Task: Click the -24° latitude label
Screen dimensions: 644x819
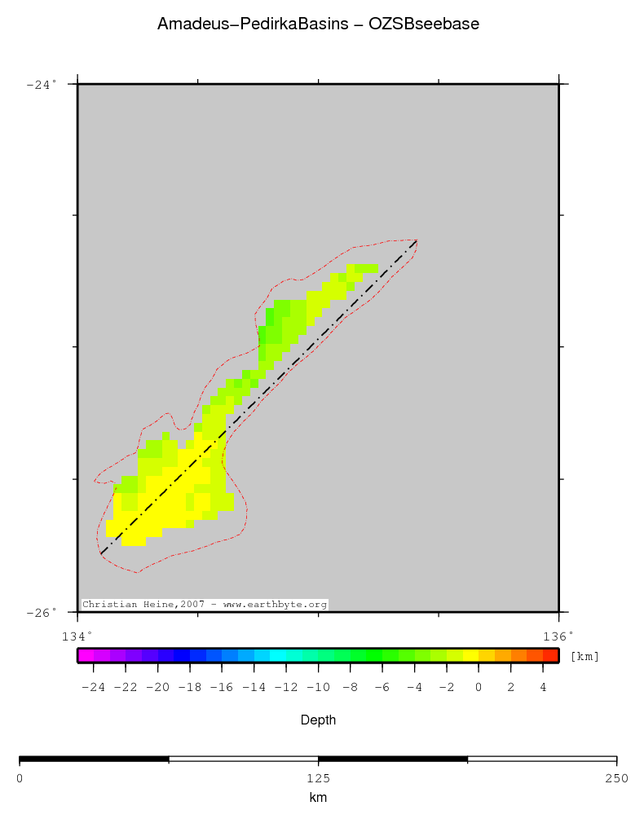Action: [x=41, y=84]
